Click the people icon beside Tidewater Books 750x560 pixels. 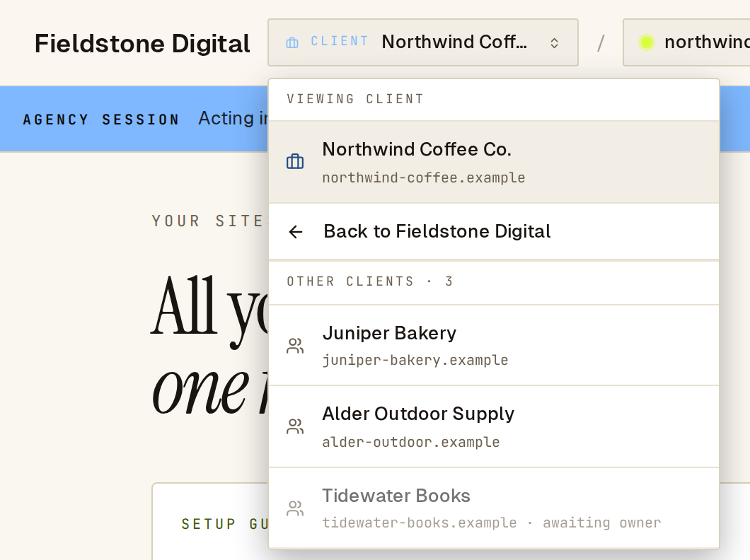295,508
